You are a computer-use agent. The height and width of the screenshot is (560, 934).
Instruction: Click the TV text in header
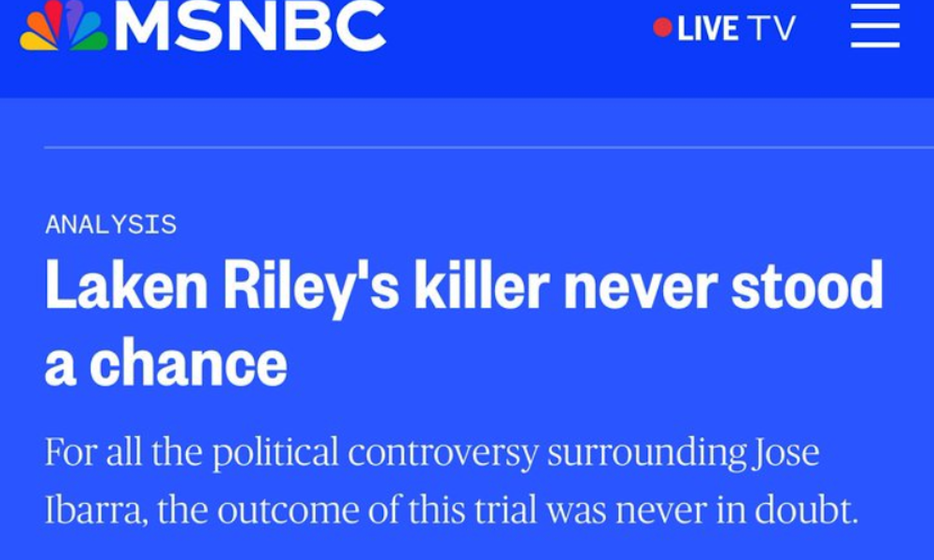(772, 29)
